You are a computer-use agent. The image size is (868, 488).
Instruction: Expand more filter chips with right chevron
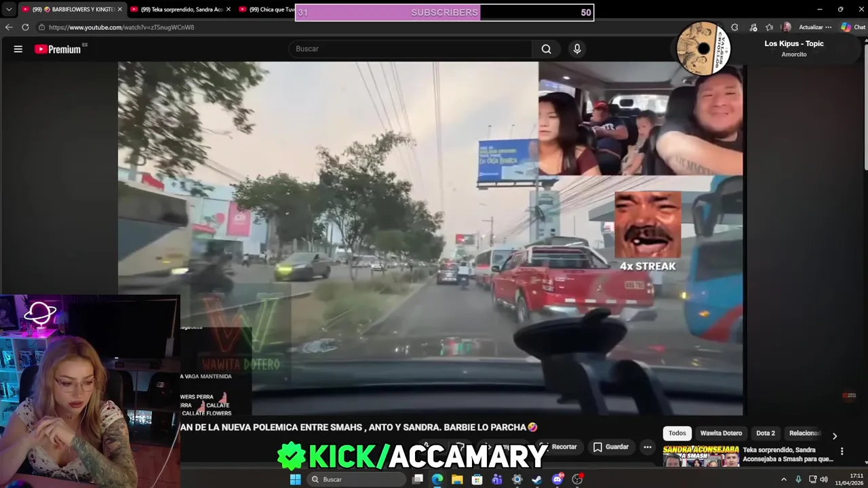835,436
